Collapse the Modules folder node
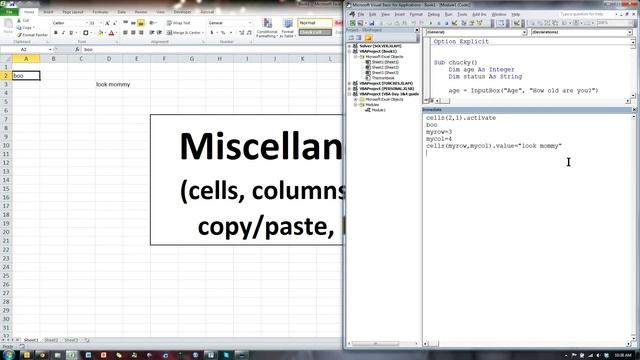640x360 pixels. (356, 104)
